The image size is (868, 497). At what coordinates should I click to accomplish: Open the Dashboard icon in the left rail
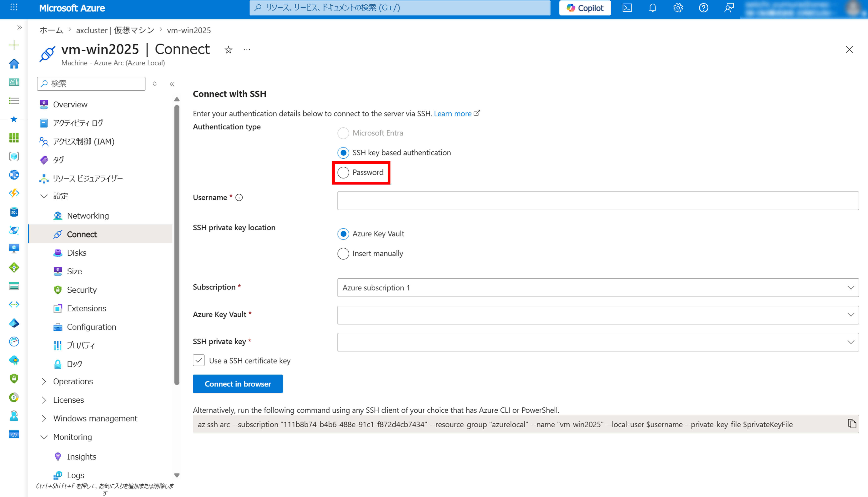coord(14,82)
